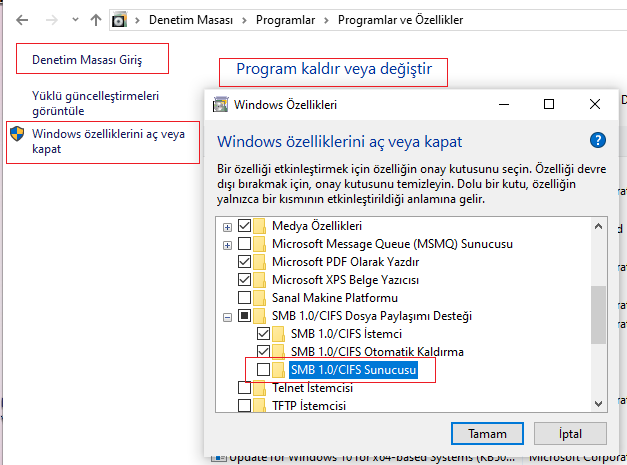627x465 pixels.
Task: Uncheck SMB 1.0/CIFS İstemci checkbox
Action: [x=263, y=333]
